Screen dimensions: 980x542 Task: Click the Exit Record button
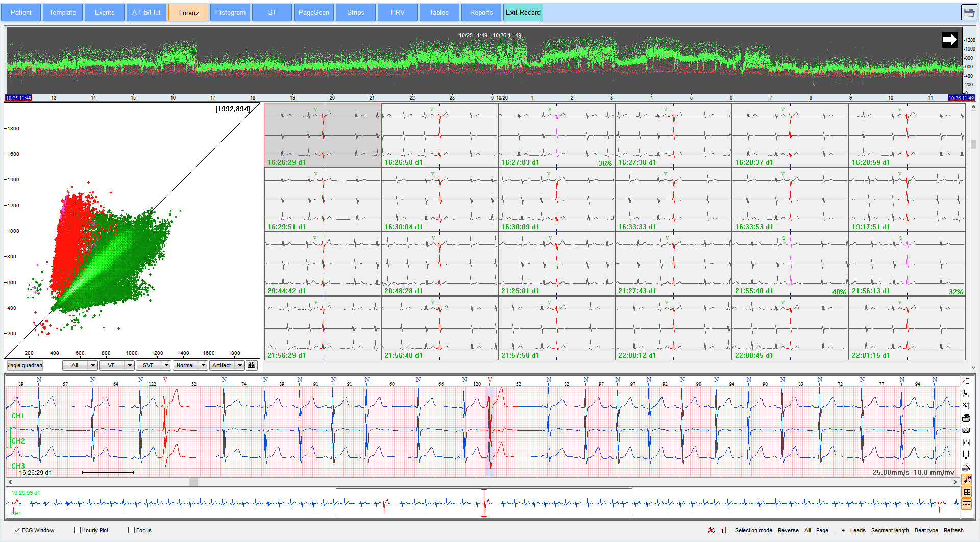[523, 13]
